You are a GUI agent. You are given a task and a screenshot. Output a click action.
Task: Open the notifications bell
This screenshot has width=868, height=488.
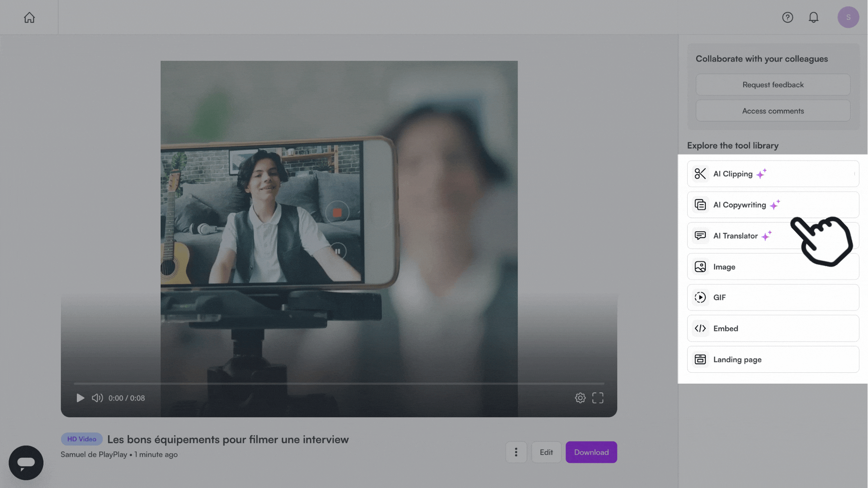click(x=813, y=17)
